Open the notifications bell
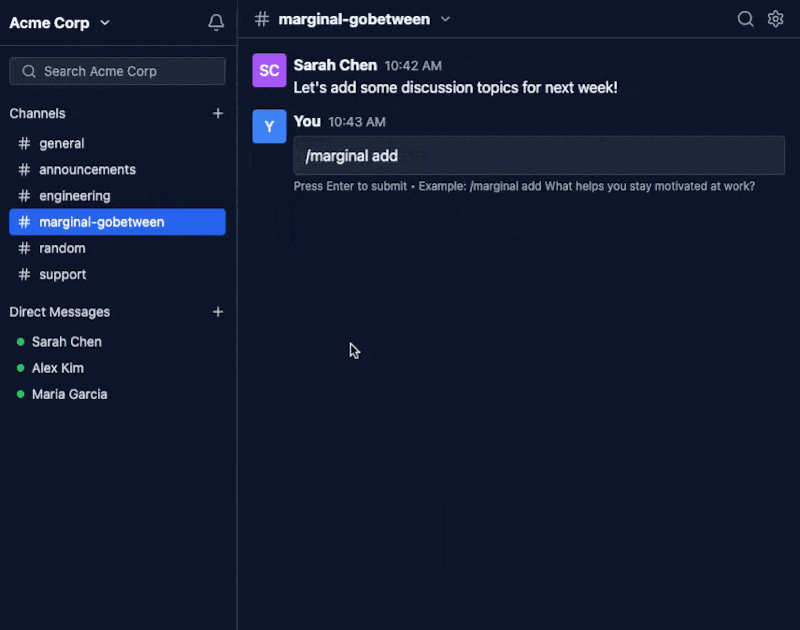Image resolution: width=800 pixels, height=630 pixels. 216,22
